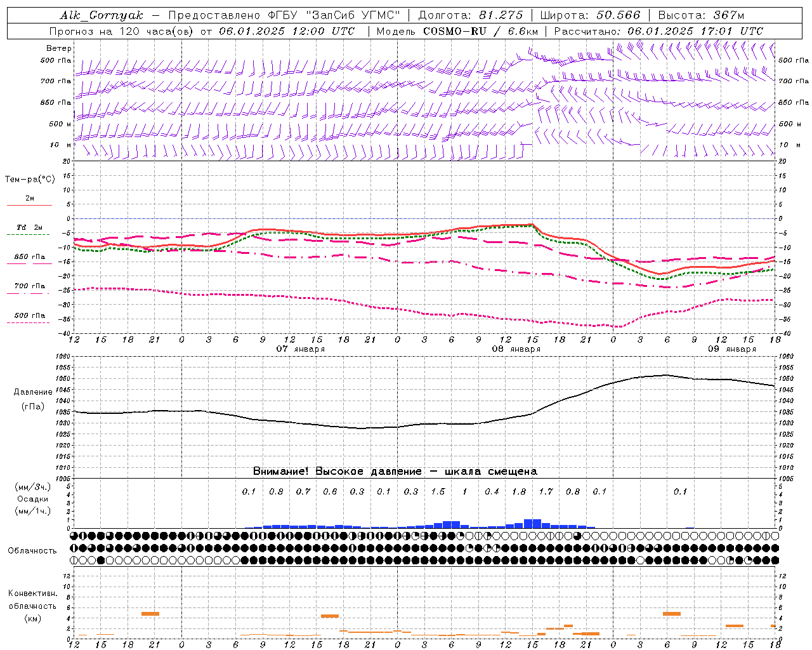This screenshot has height=650, width=812.
Task: Select the Долгота: 81.275 header text
Action: pyautogui.click(x=471, y=15)
